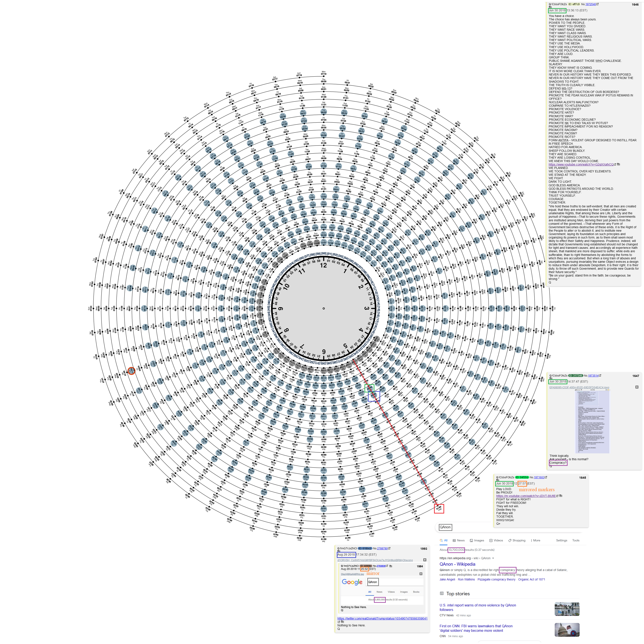Click post number 1646 label

pos(635,4)
